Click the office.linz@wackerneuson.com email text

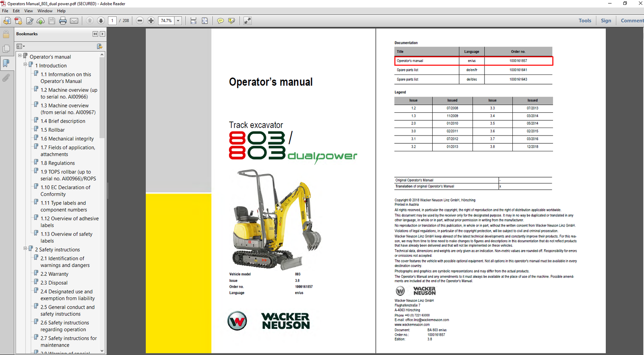click(427, 320)
